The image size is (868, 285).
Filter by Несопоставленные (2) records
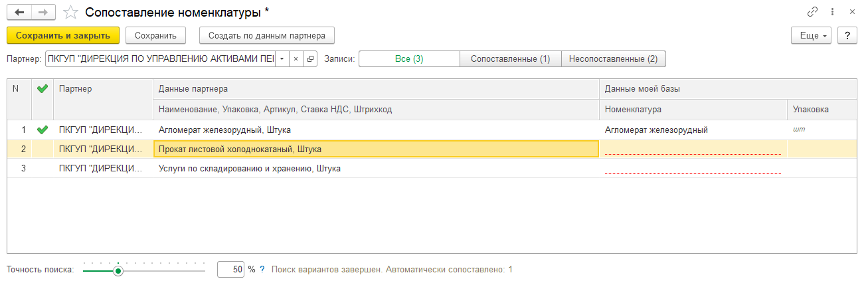point(614,58)
